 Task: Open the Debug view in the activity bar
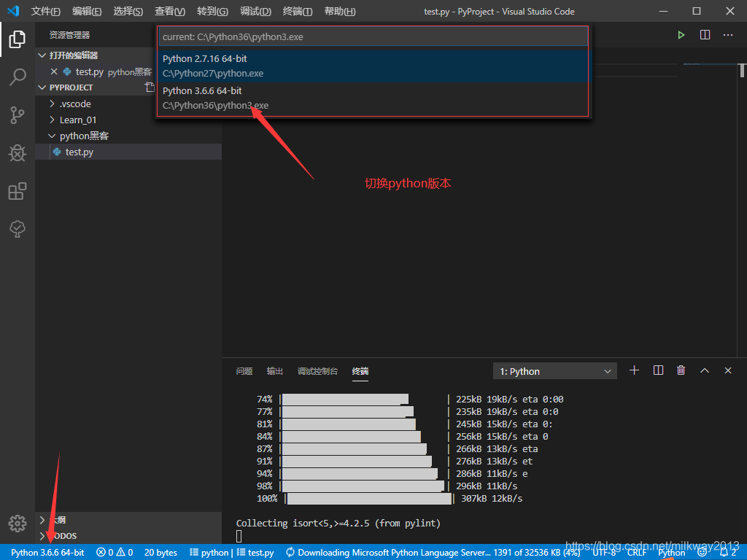pyautogui.click(x=18, y=153)
